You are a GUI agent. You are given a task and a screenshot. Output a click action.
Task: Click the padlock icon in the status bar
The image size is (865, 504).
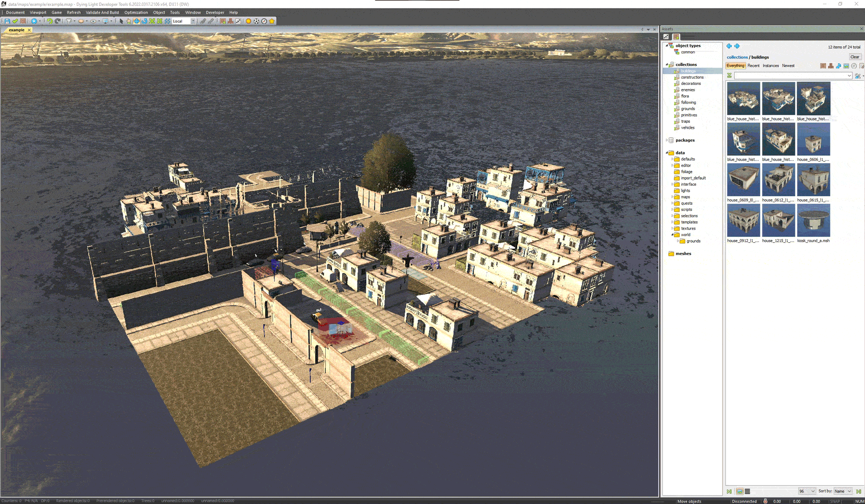tap(765, 501)
